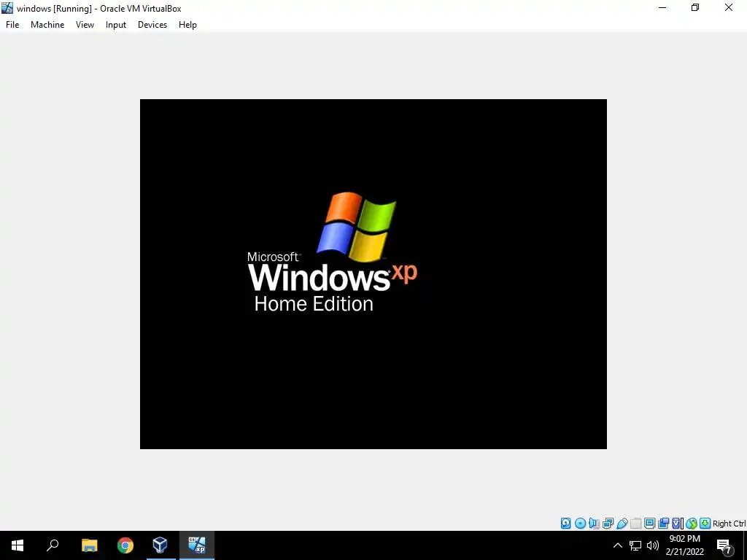Viewport: 747px width, 560px height.
Task: Click the VirtualBox title bar app icon
Action: (x=7, y=8)
